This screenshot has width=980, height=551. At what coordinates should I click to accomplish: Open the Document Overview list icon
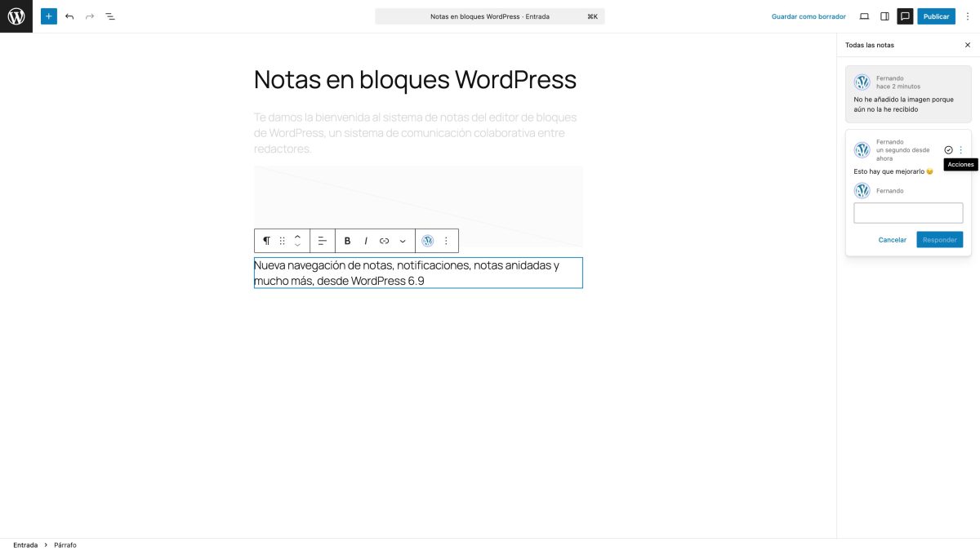[110, 16]
